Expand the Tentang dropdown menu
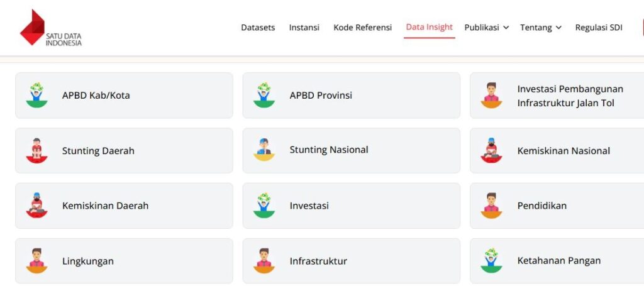The image size is (644, 286). coord(540,28)
